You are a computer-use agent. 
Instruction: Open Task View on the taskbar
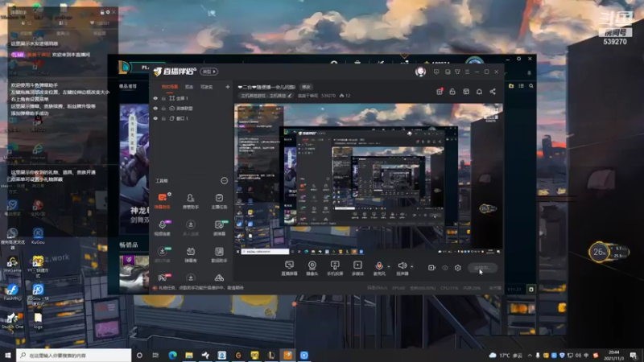155,355
